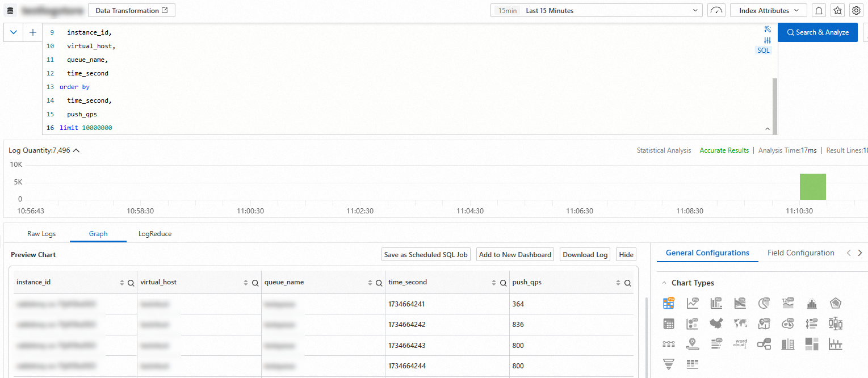
Task: Collapse the query editor arrow
Action: tap(768, 129)
